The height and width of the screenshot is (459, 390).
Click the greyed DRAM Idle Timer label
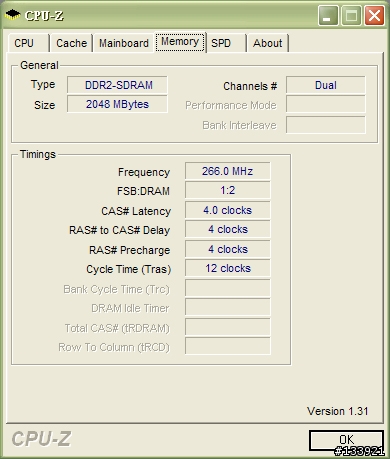point(130,308)
